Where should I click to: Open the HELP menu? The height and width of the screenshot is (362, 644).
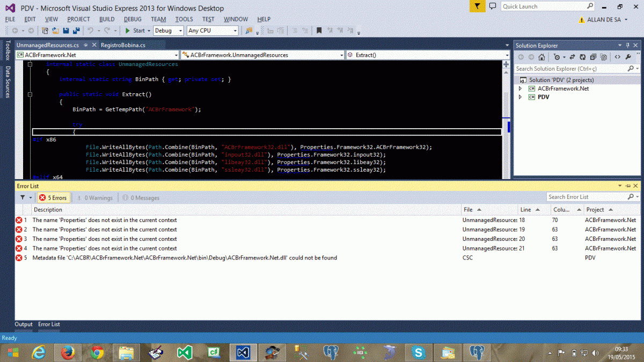click(264, 19)
